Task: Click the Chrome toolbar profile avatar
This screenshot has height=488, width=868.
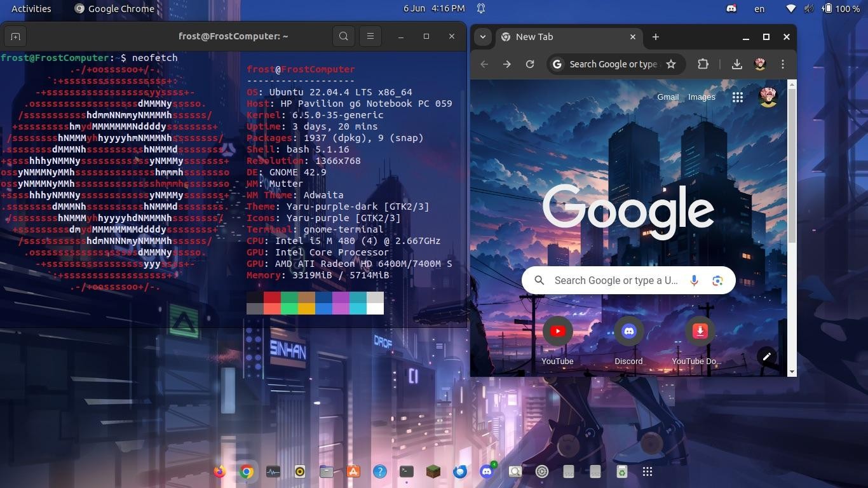Action: coord(760,64)
